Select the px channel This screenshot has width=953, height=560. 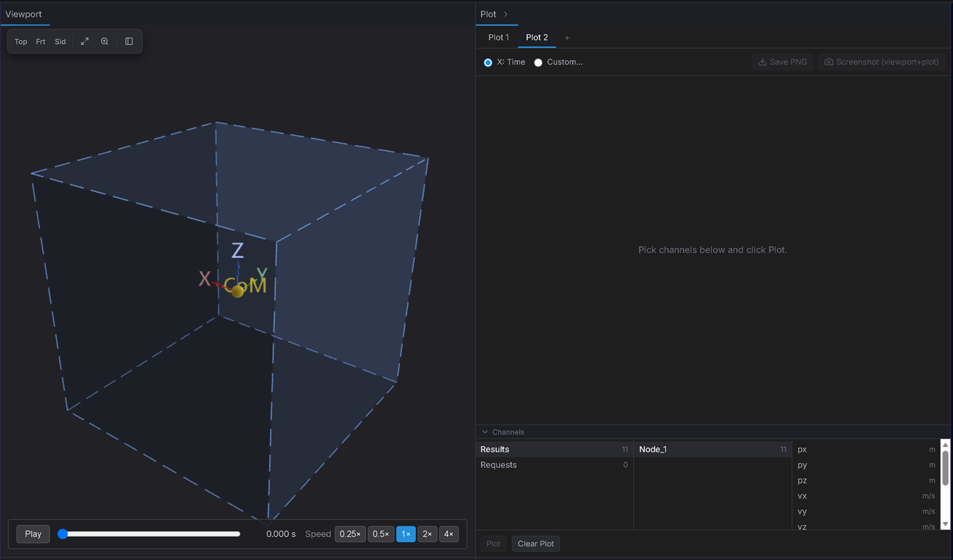[866, 449]
